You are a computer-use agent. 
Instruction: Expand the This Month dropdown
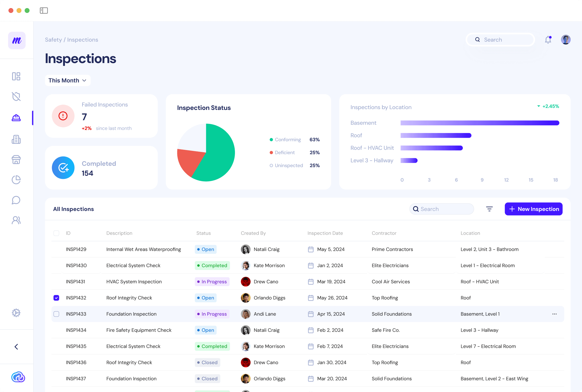67,81
